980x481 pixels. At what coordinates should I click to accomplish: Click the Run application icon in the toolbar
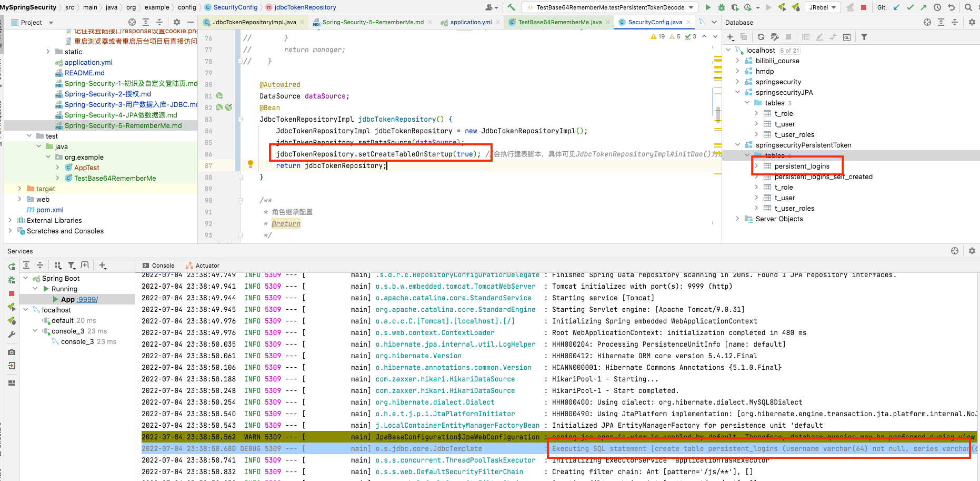coord(708,7)
